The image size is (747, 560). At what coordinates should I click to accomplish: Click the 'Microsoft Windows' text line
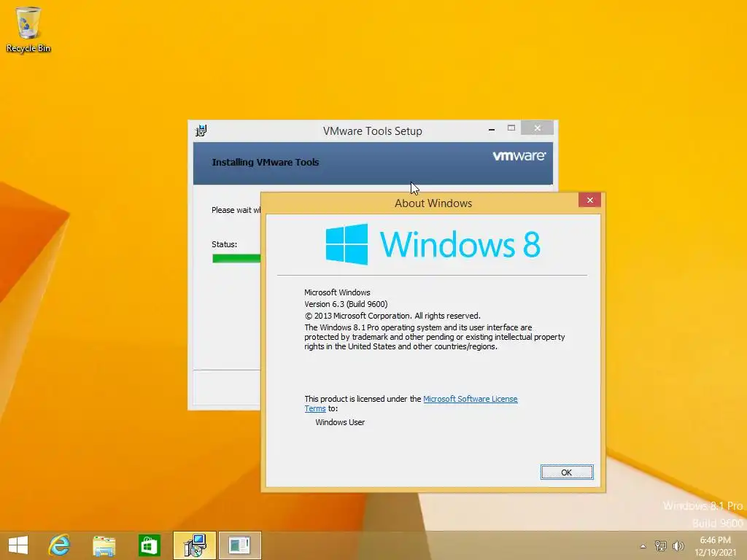tap(337, 292)
